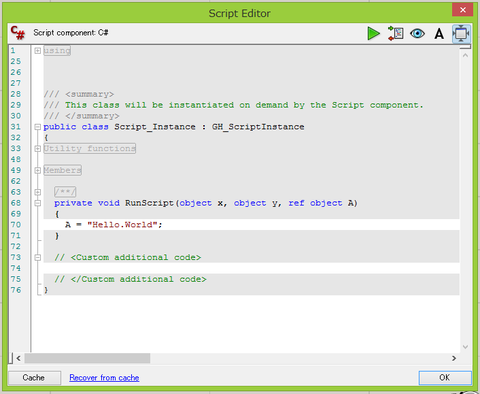Expand the collapsed /**/ comment block

coord(38,192)
